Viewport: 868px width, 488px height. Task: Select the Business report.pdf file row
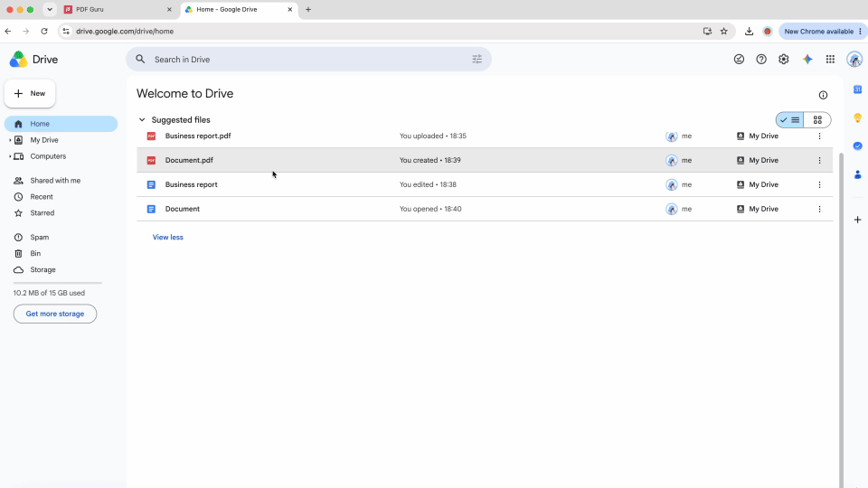pyautogui.click(x=485, y=136)
